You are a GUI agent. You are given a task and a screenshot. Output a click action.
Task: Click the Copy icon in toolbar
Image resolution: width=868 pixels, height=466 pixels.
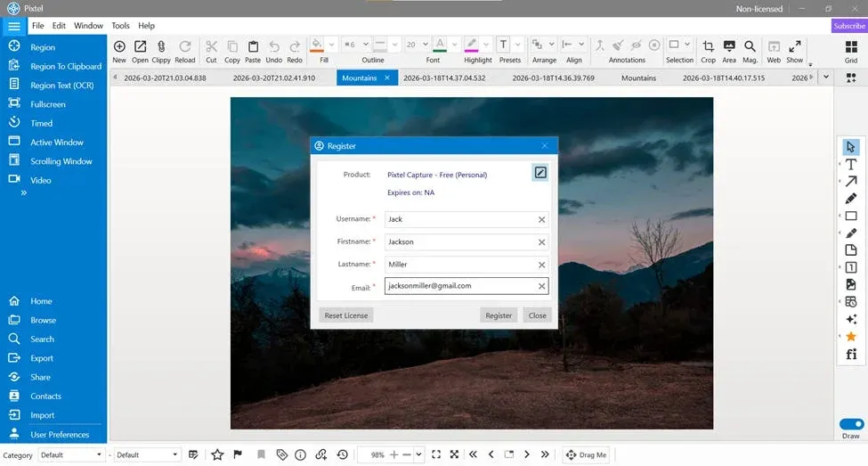232,46
